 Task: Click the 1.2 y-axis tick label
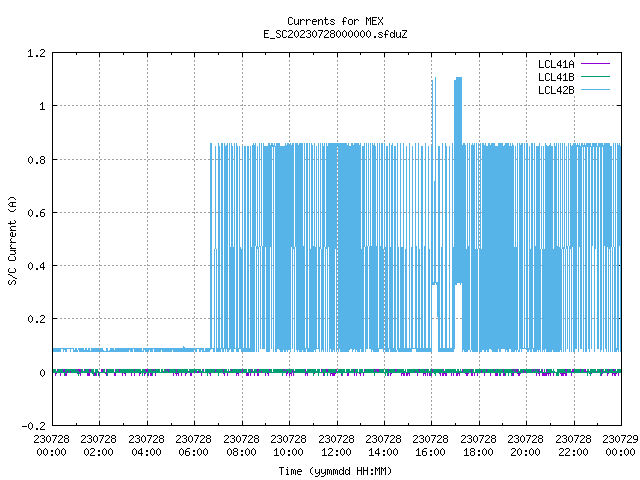tap(36, 53)
